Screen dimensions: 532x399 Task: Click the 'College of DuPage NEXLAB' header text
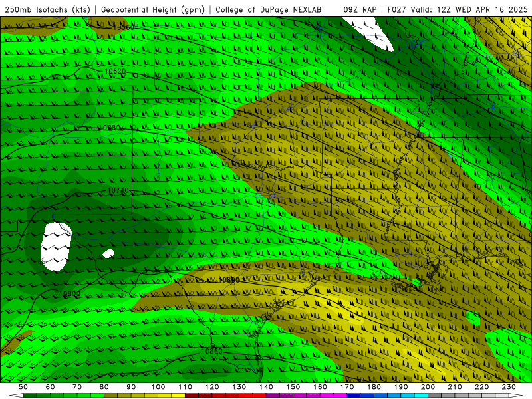(x=269, y=9)
